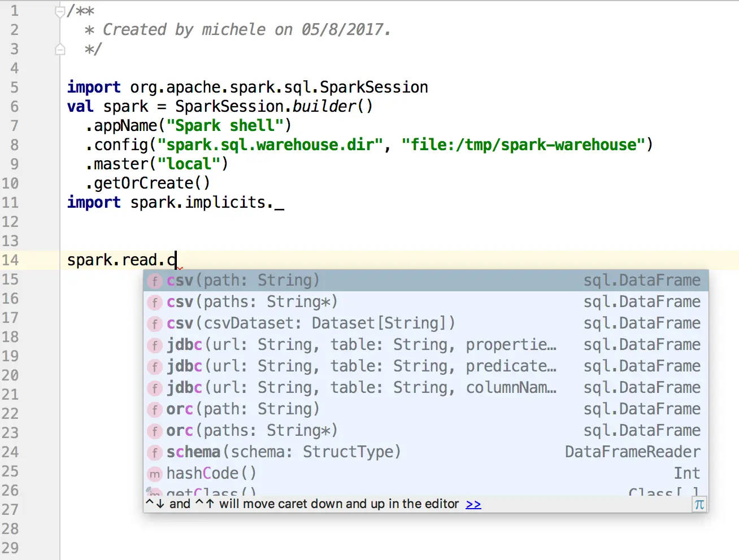Select the schema(schema: StructType) completion entry
Image resolution: width=739 pixels, height=560 pixels.
pyautogui.click(x=282, y=452)
